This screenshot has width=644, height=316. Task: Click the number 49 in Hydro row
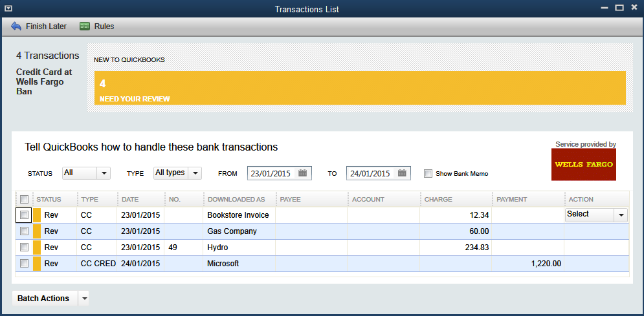[x=173, y=248]
